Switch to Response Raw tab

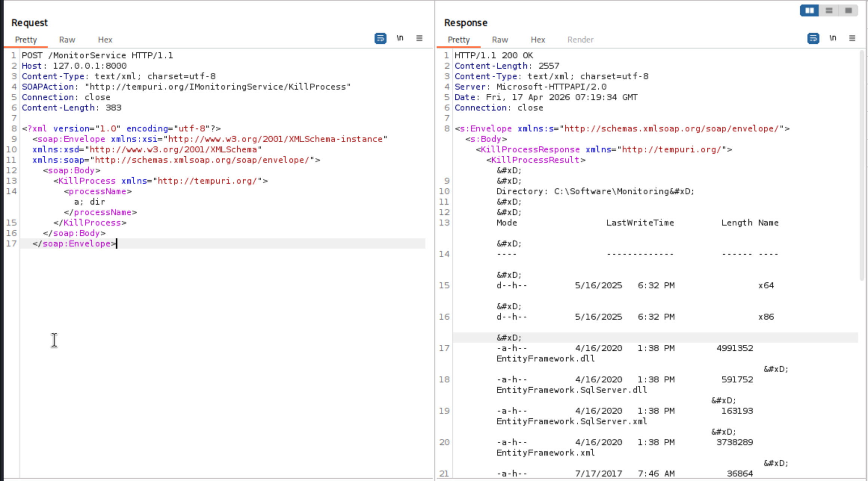500,40
